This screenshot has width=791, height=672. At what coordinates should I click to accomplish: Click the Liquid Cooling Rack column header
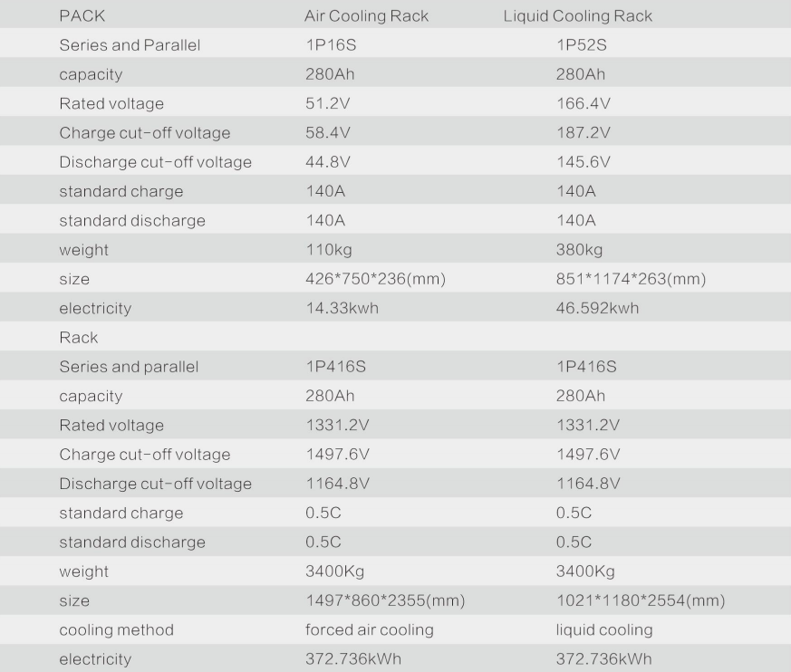(x=577, y=16)
